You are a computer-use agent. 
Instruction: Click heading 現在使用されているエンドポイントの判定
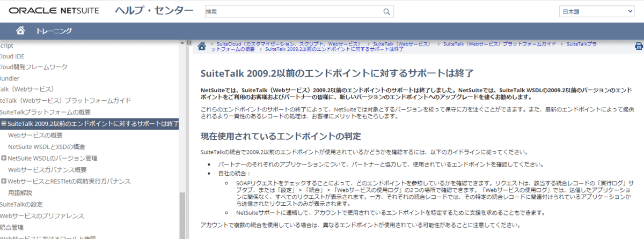280,136
